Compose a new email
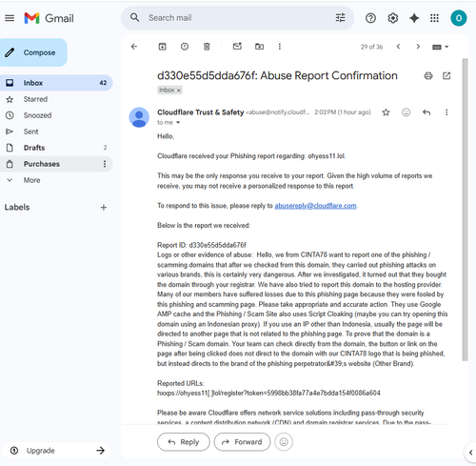 pyautogui.click(x=33, y=52)
